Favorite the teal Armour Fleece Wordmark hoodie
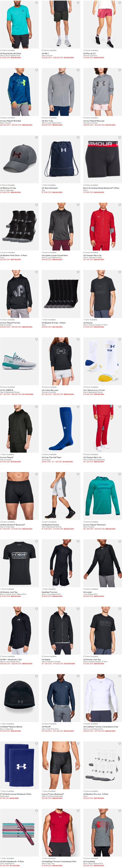Image resolution: width=122 pixels, height=868 pixels. (120, 474)
